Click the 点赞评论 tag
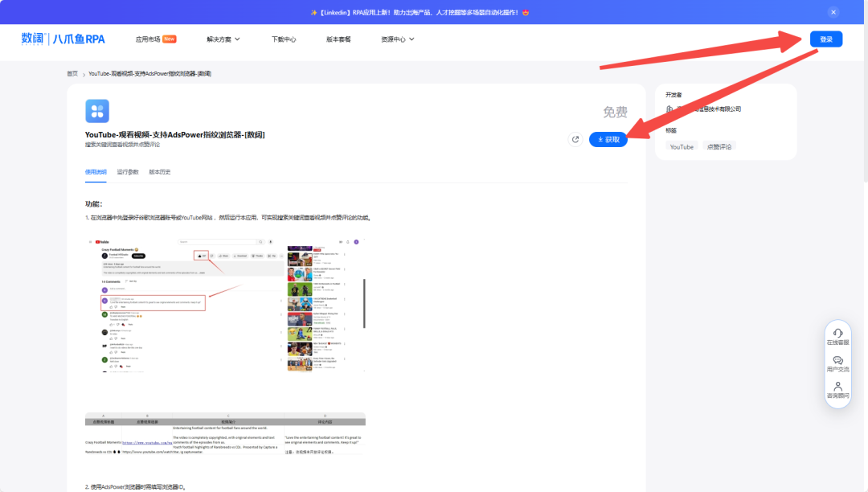 click(719, 146)
